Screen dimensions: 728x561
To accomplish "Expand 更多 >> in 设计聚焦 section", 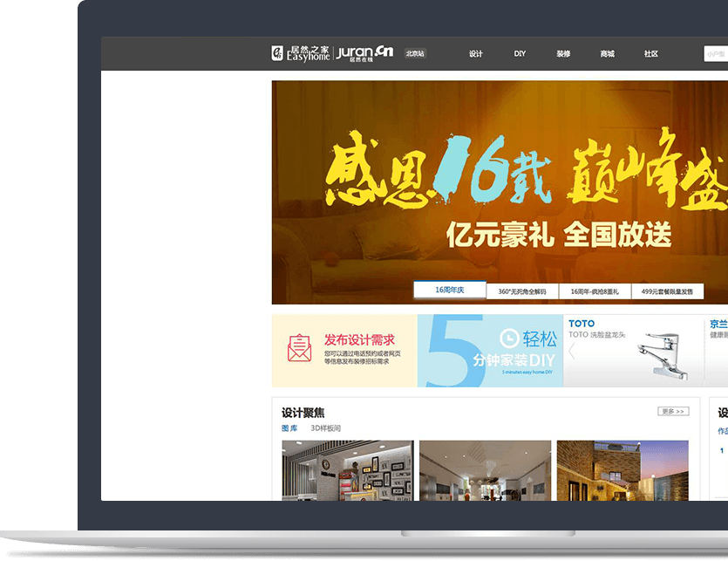I will pyautogui.click(x=672, y=411).
